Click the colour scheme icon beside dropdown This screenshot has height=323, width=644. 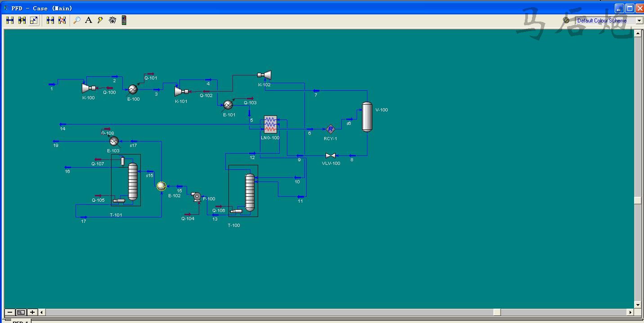pyautogui.click(x=566, y=20)
